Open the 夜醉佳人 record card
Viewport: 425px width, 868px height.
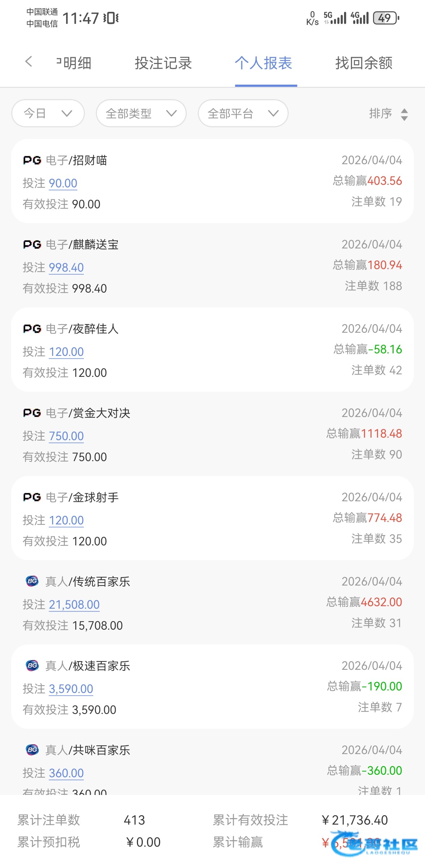click(x=212, y=350)
